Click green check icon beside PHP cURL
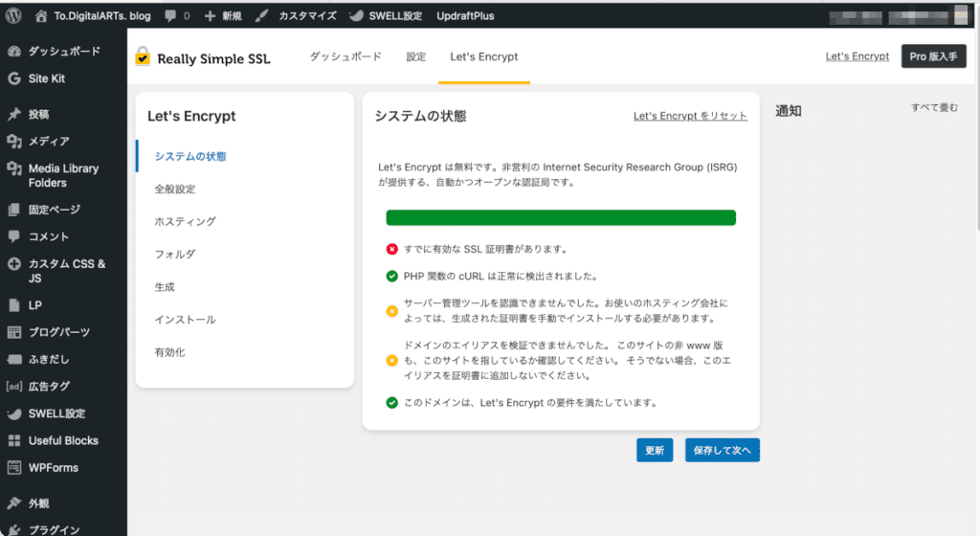This screenshot has height=536, width=980. [x=391, y=276]
